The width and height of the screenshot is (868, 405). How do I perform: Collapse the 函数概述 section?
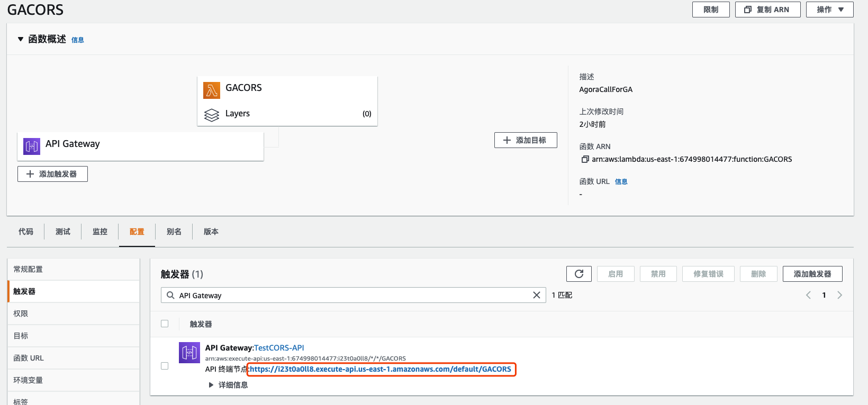pos(21,39)
